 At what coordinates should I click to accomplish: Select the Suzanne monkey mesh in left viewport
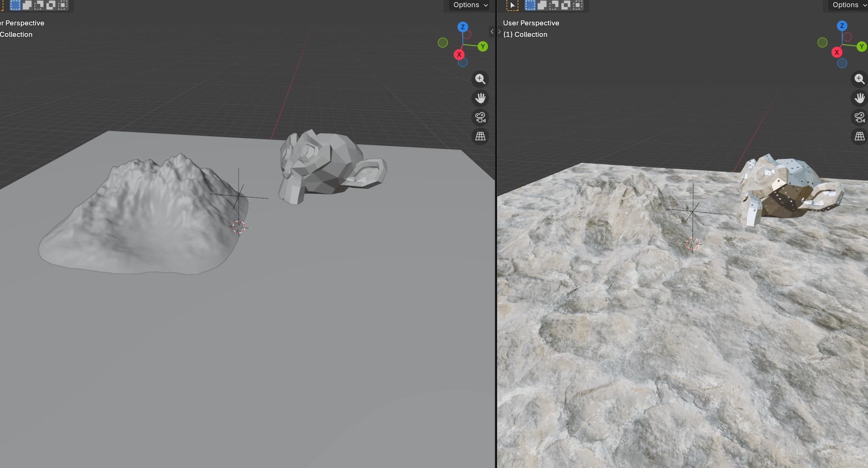tap(322, 170)
